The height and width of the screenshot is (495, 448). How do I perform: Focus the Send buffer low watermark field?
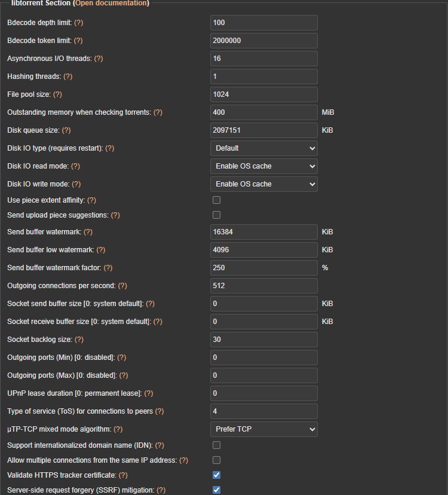[x=264, y=250]
